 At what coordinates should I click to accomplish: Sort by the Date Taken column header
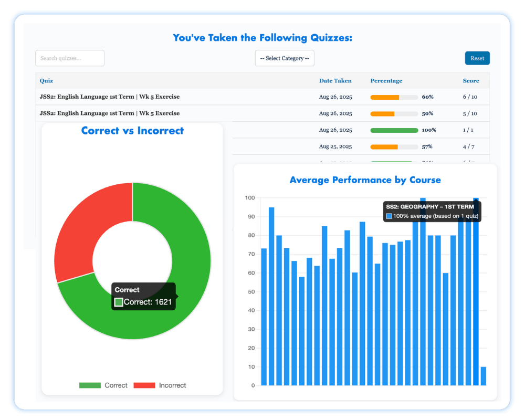[335, 81]
